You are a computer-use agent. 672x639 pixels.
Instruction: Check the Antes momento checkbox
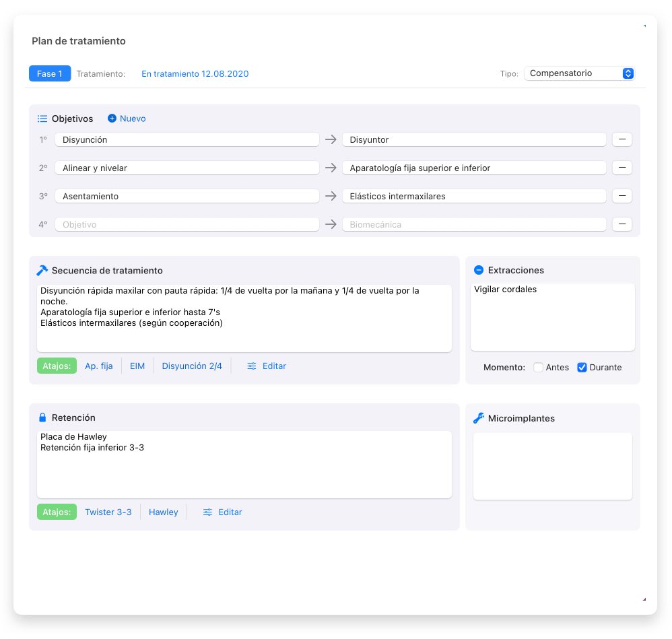coord(538,367)
